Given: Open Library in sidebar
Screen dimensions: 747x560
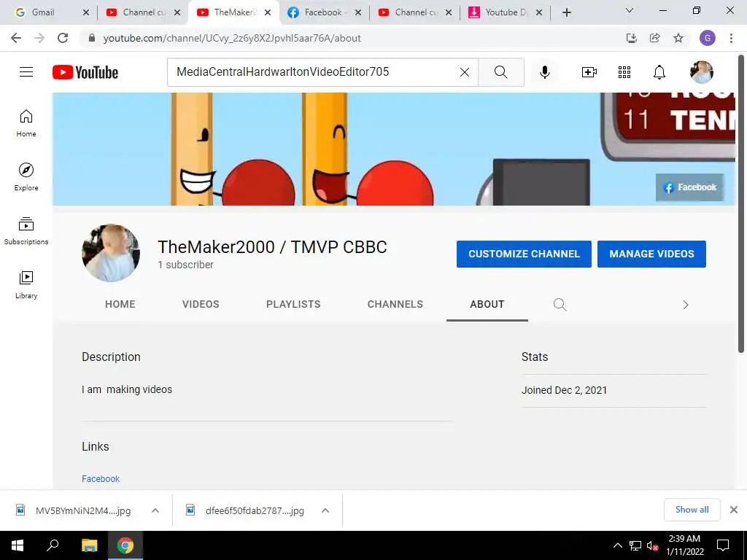Looking at the screenshot, I should pos(26,285).
